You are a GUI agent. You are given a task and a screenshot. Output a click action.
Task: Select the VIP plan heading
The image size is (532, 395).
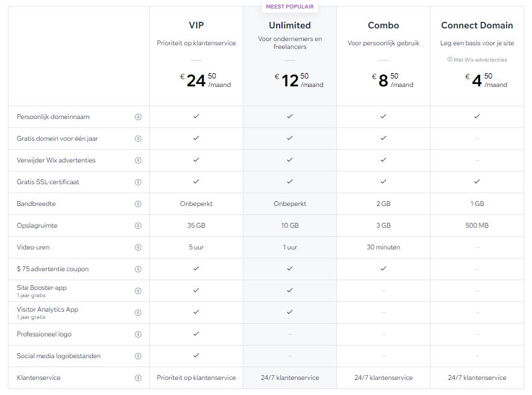pos(196,25)
